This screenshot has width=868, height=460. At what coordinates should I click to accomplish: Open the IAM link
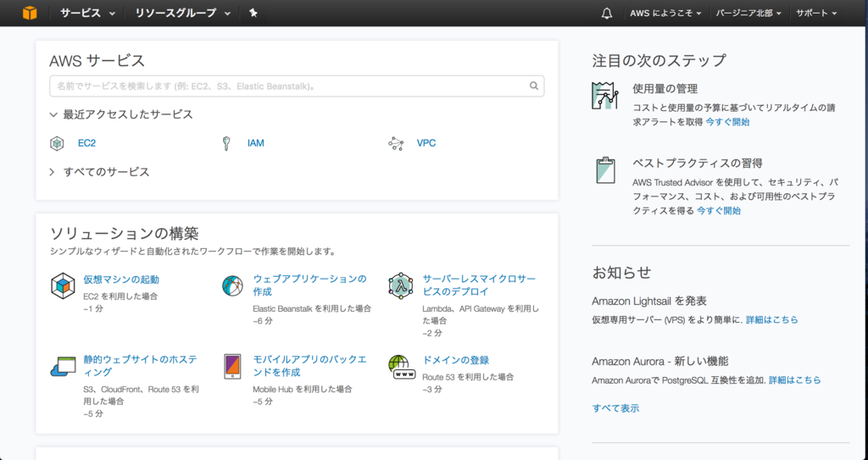point(256,143)
